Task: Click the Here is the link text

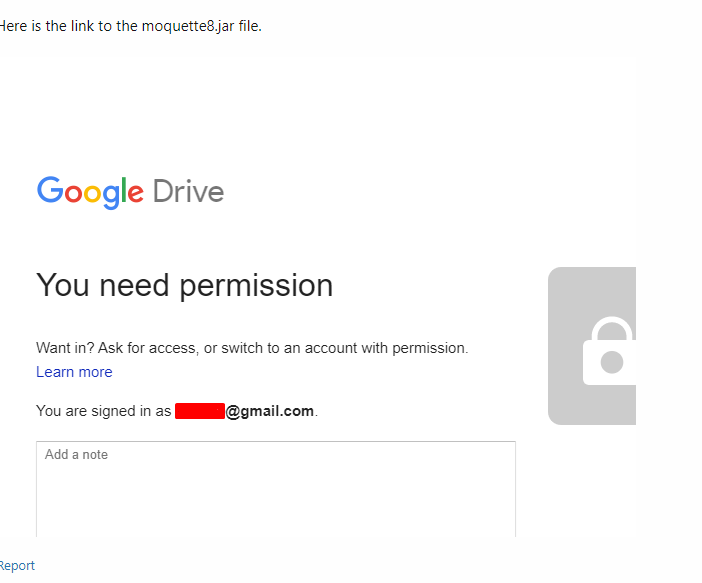Action: pos(50,26)
